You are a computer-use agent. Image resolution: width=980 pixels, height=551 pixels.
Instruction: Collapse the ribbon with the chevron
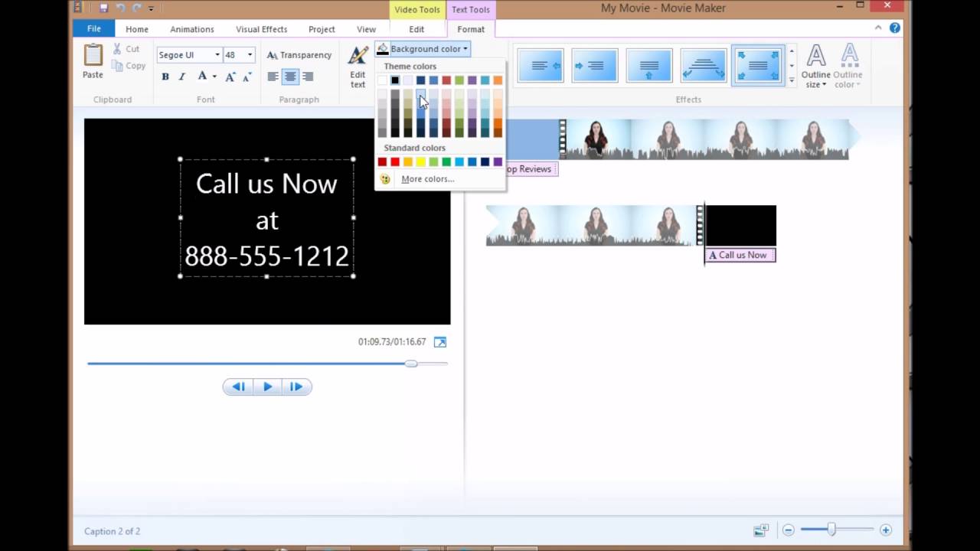click(878, 28)
